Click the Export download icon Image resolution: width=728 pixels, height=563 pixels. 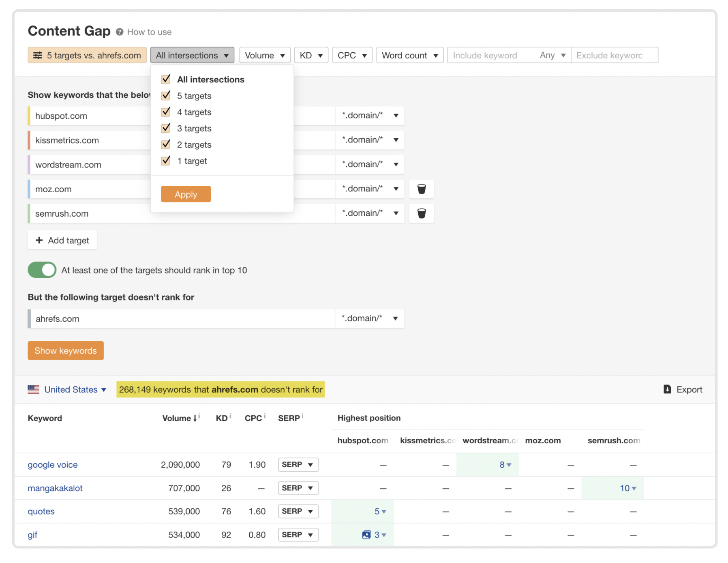click(x=667, y=389)
